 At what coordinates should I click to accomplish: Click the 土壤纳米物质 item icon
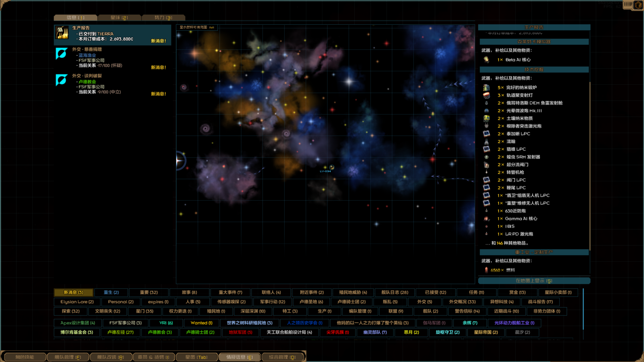tap(486, 118)
